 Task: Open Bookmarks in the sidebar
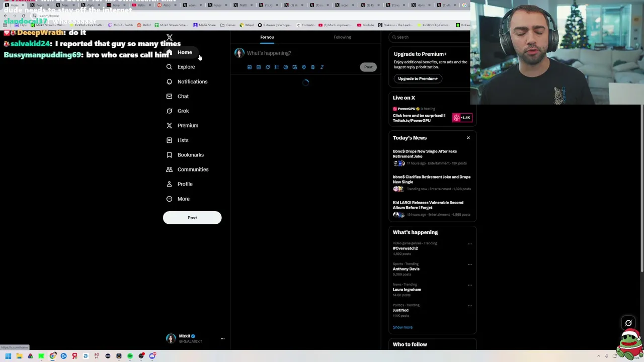pyautogui.click(x=185, y=155)
